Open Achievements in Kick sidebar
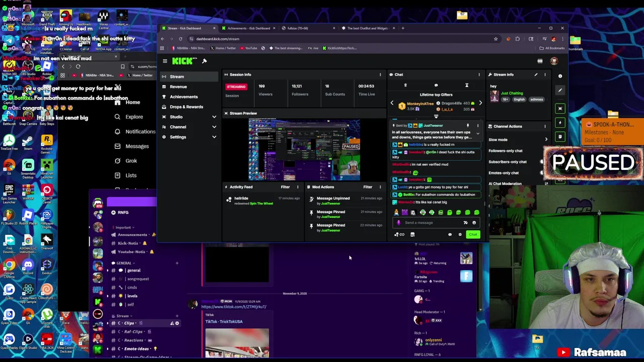The width and height of the screenshot is (644, 362). [x=184, y=97]
